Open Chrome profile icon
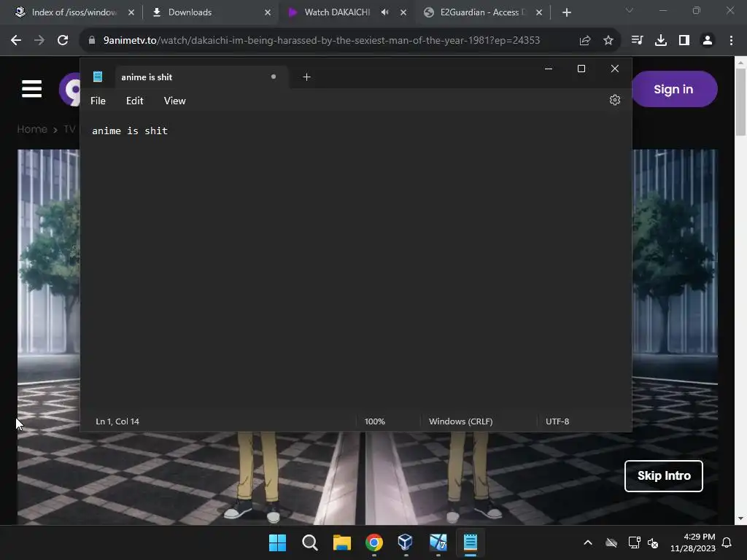The image size is (747, 560). coord(708,41)
